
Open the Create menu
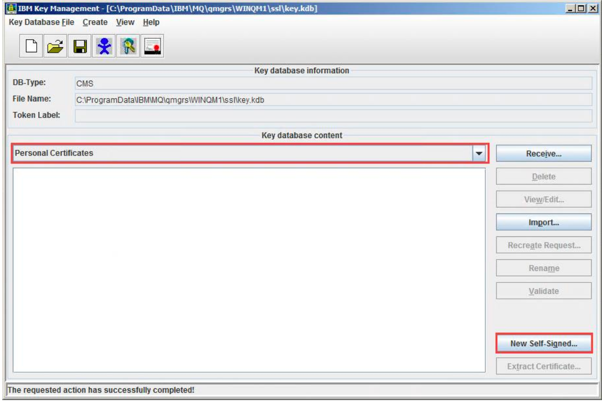click(x=95, y=22)
